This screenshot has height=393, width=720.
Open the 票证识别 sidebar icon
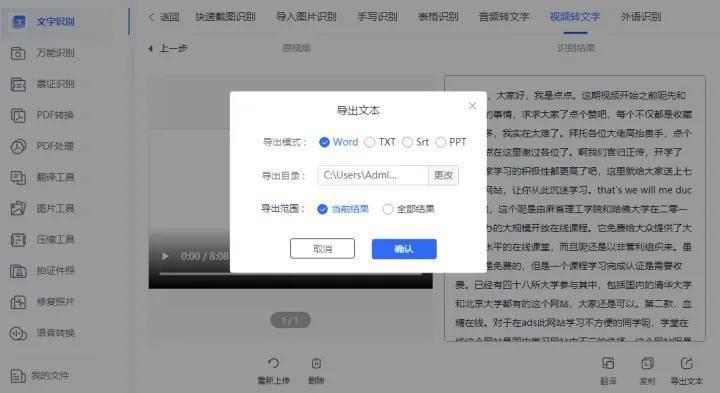[x=18, y=84]
